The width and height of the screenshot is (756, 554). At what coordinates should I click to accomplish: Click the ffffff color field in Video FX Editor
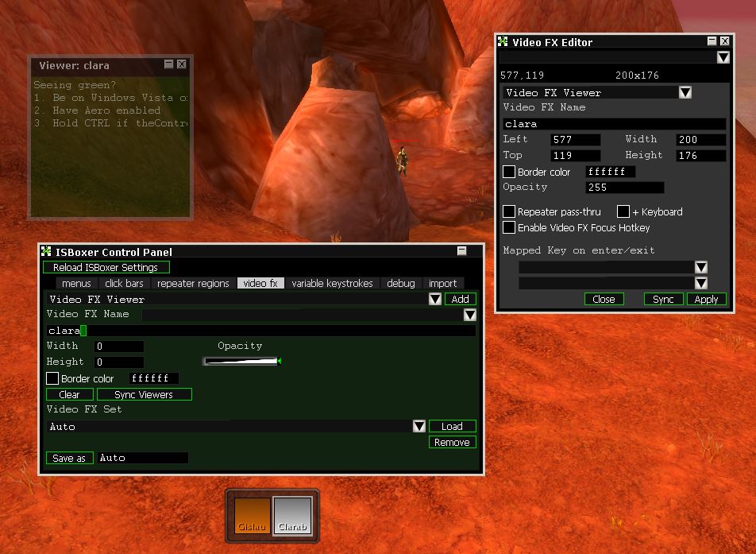point(611,172)
